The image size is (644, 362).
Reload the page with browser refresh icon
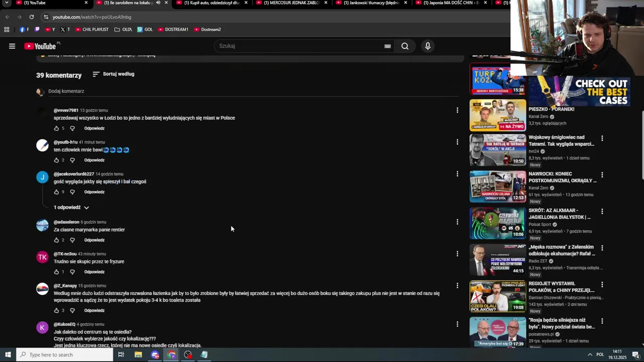pos(31,17)
